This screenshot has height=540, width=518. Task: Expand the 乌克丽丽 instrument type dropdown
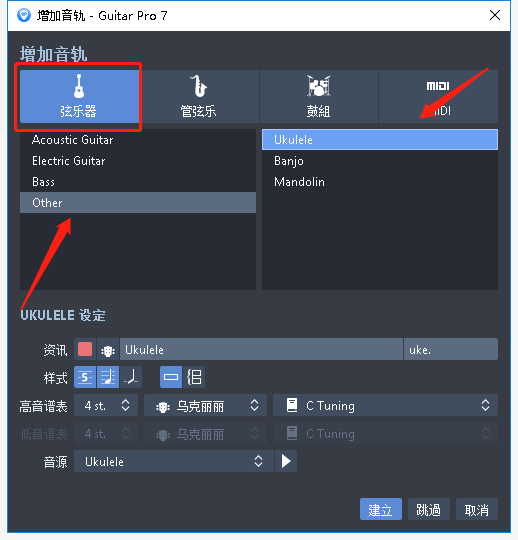[x=205, y=405]
